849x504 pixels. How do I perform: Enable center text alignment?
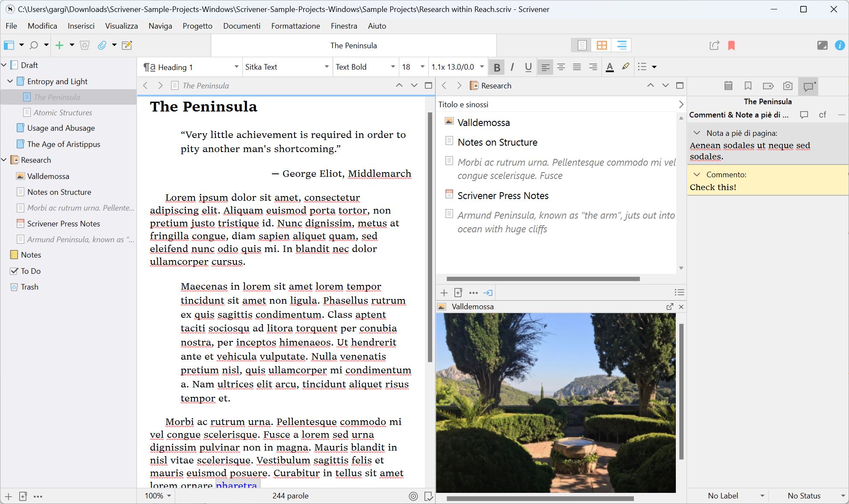[x=561, y=67]
